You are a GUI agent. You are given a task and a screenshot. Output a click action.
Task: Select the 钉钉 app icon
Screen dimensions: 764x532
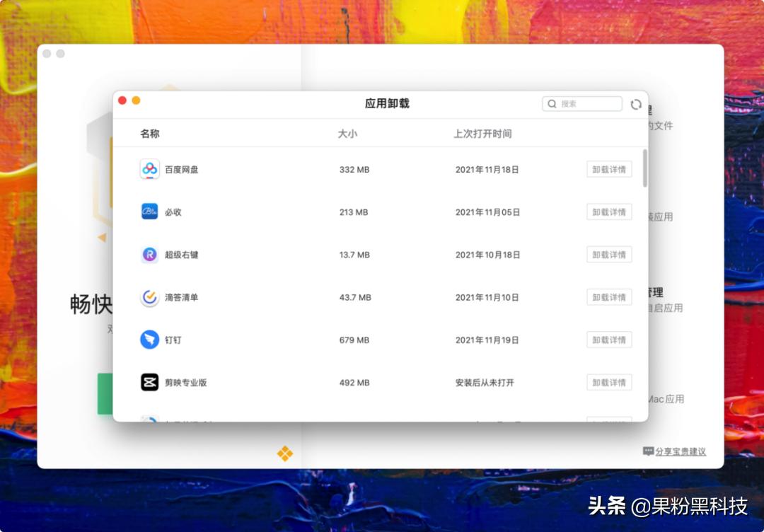(x=149, y=340)
